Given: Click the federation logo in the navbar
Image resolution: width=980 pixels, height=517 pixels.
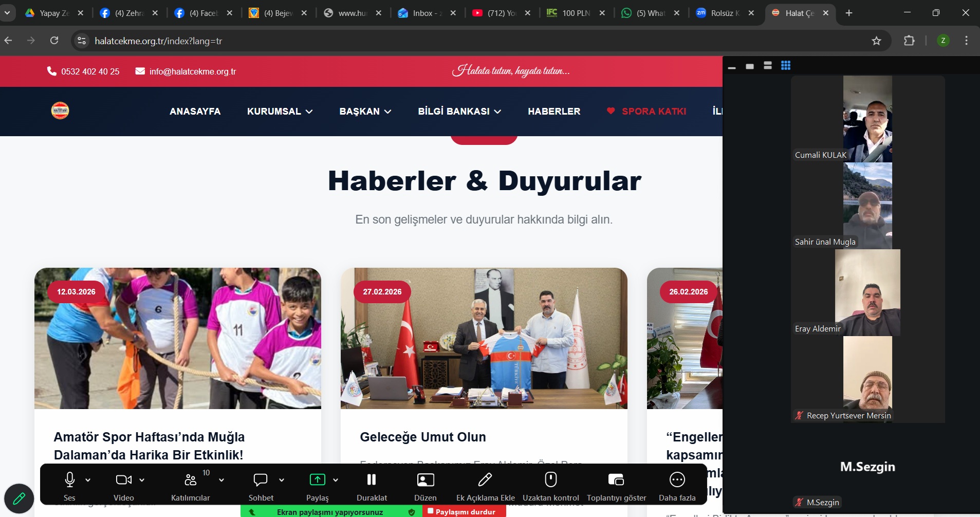Looking at the screenshot, I should pyautogui.click(x=60, y=111).
